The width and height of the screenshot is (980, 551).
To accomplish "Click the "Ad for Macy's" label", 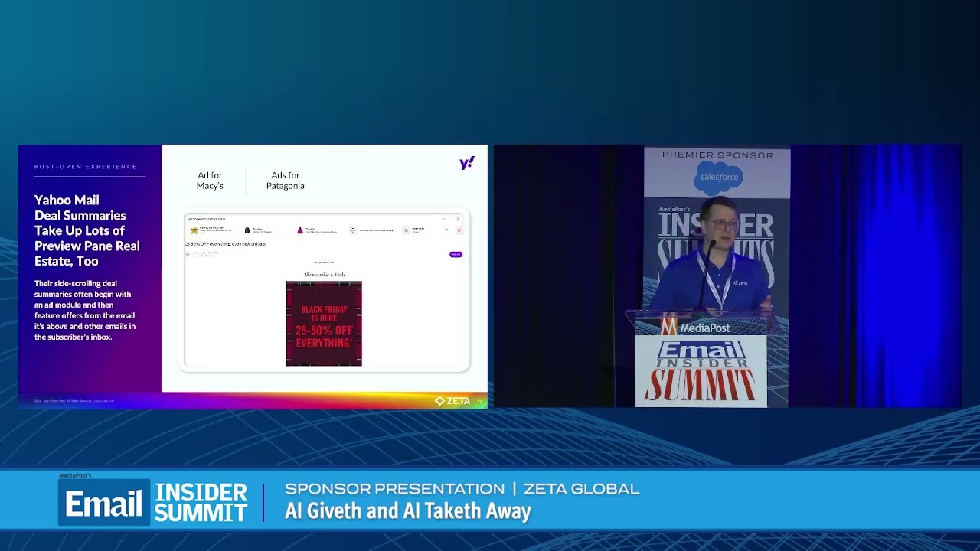I will tap(210, 181).
